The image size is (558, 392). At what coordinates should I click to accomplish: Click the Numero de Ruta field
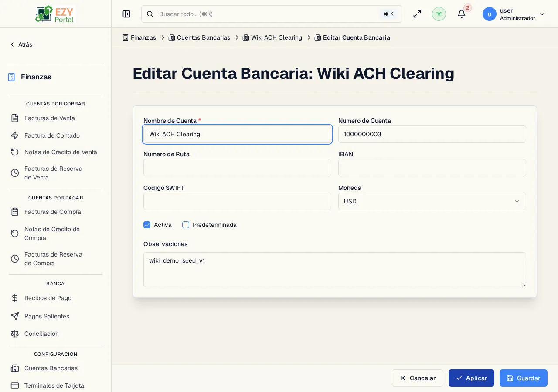237,168
